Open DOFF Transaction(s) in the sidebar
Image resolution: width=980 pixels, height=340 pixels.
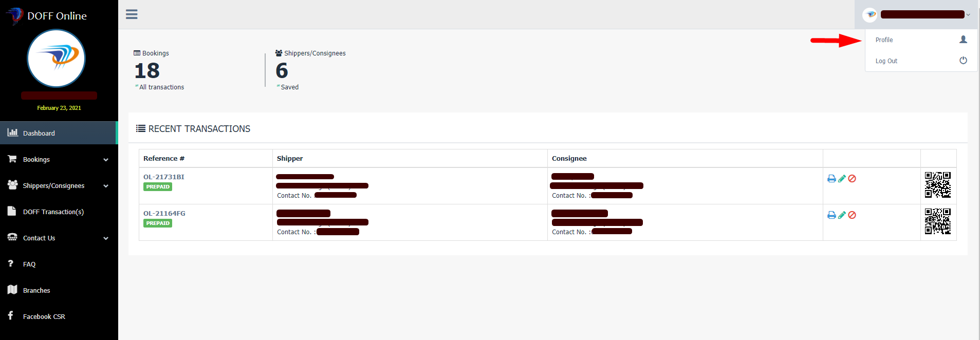pos(53,212)
